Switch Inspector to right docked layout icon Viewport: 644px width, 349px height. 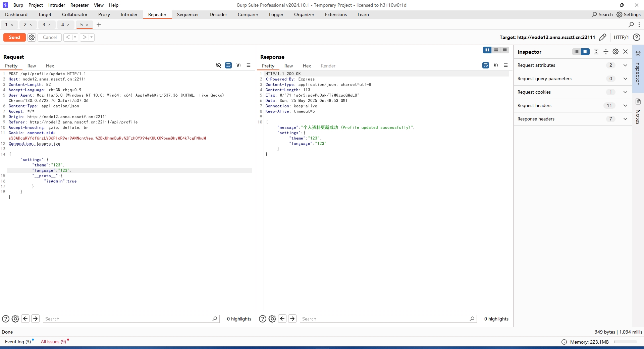click(585, 52)
